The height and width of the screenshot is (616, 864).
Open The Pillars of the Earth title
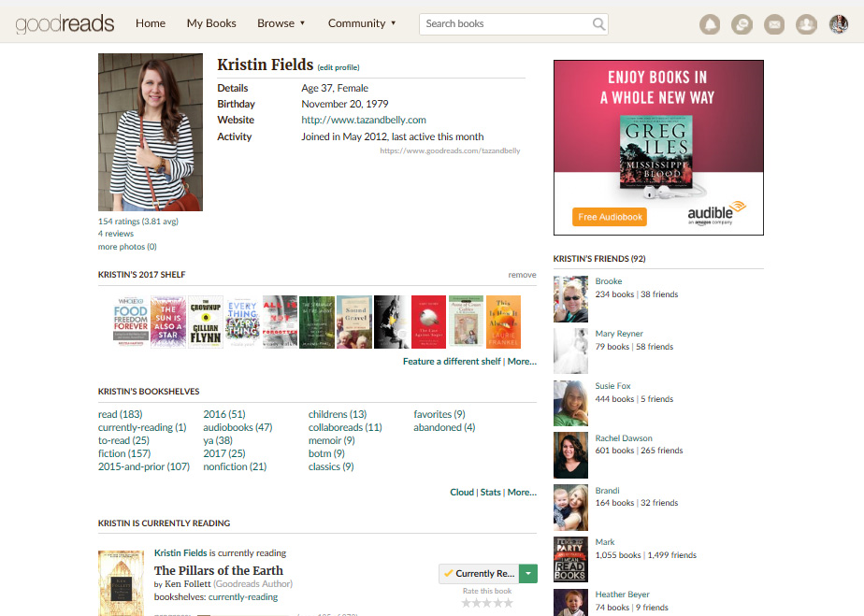tap(219, 570)
